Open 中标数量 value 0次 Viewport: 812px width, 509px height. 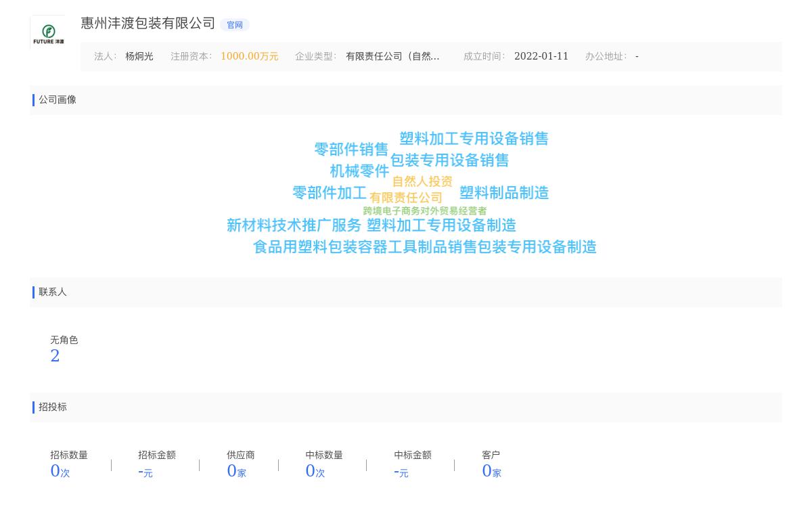point(315,471)
